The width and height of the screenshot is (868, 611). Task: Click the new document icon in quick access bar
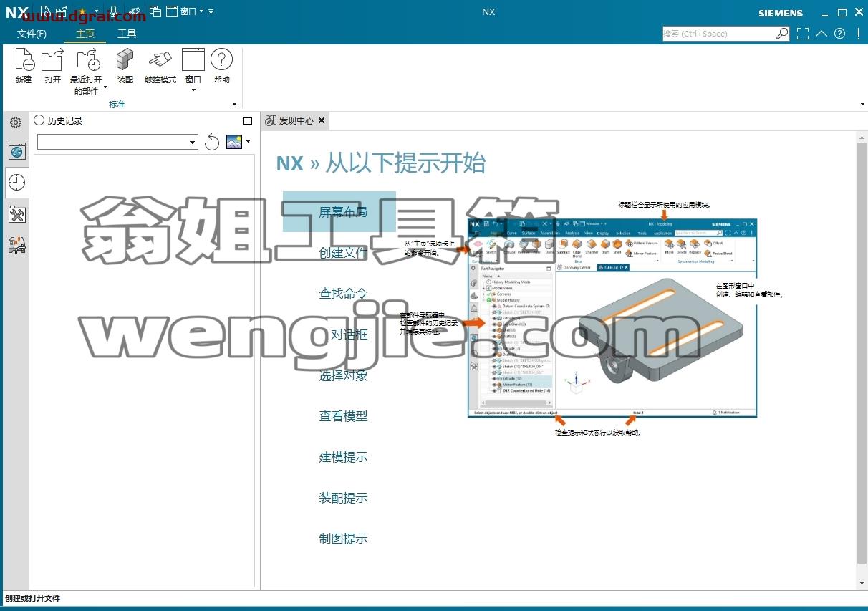pyautogui.click(x=45, y=11)
